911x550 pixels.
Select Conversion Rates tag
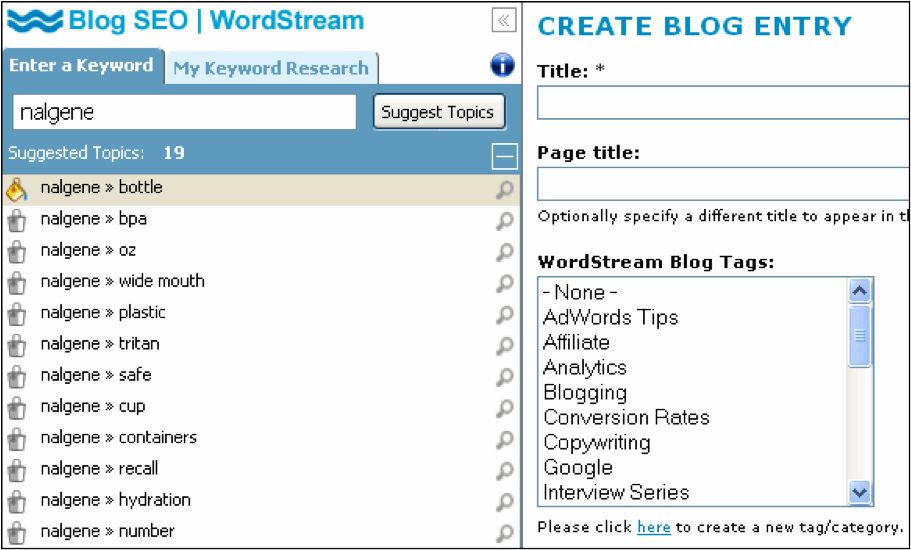626,417
